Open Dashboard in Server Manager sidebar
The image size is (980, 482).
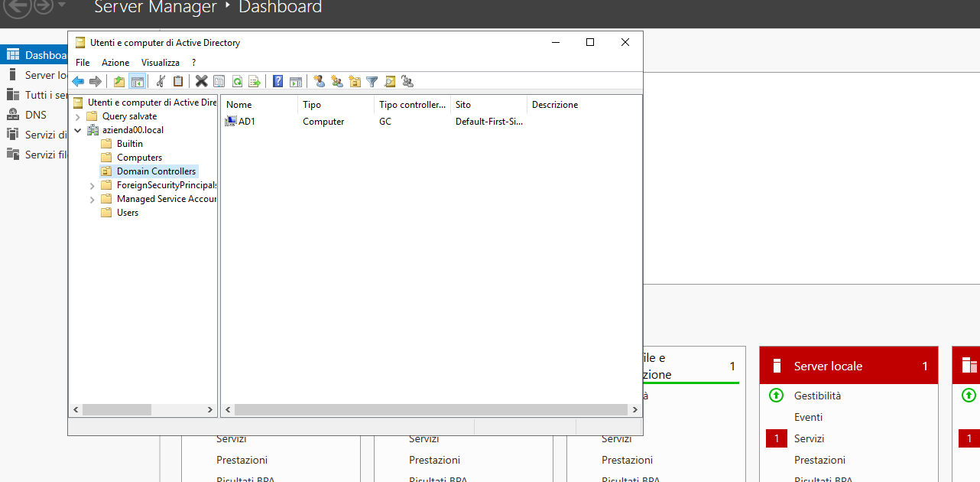34,55
